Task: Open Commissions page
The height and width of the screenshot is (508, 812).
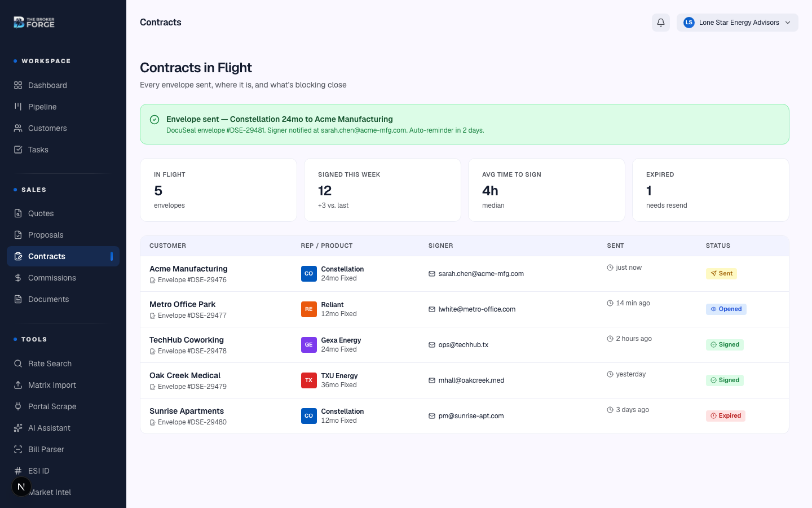Action: click(x=63, y=278)
